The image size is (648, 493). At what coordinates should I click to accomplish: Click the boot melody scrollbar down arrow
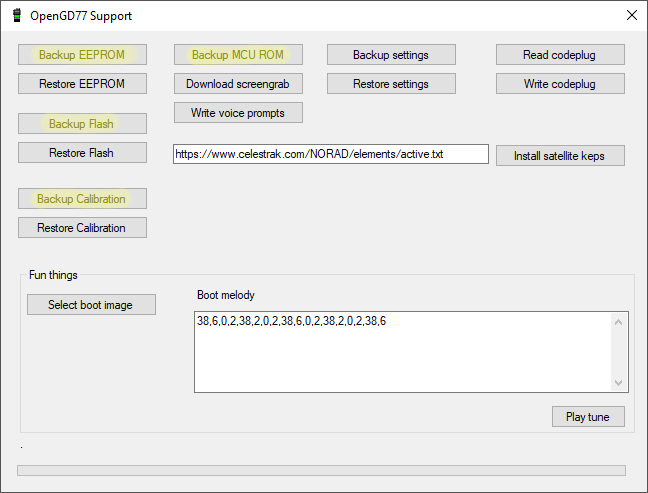620,383
